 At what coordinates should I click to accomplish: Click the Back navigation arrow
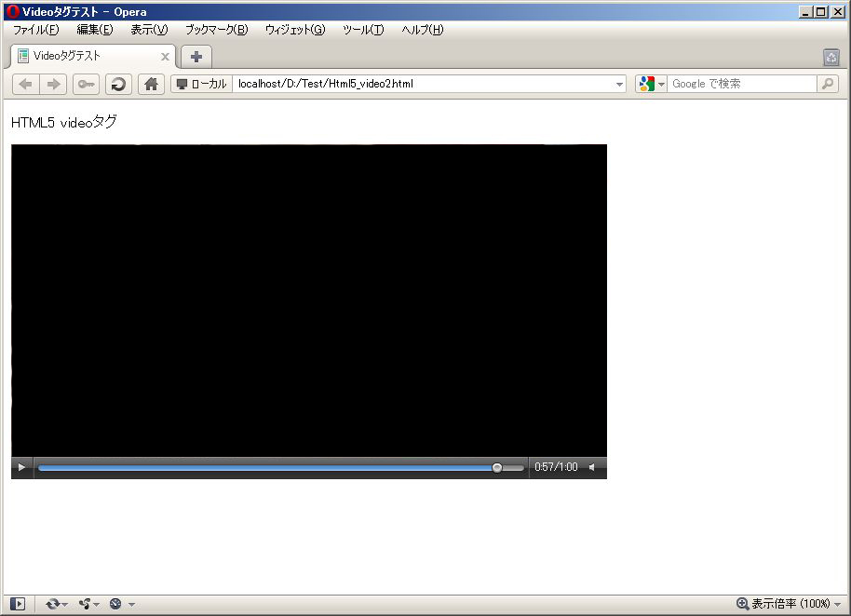25,84
